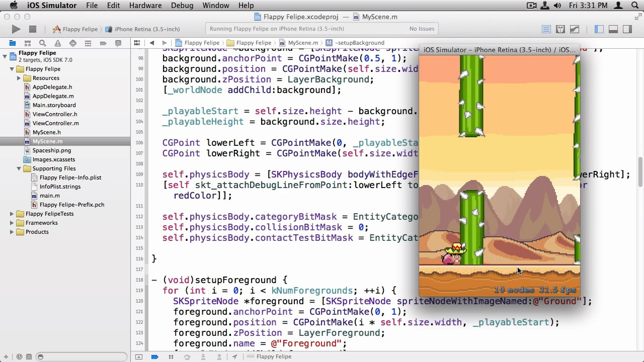Collapse the Flappy Felipe group folder
Viewport: 644px width, 362px height.
[x=12, y=69]
